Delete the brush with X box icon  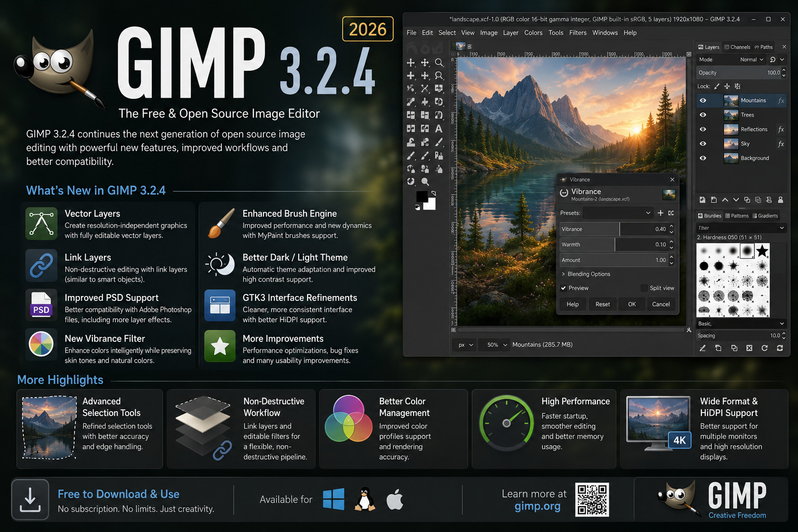[x=749, y=348]
